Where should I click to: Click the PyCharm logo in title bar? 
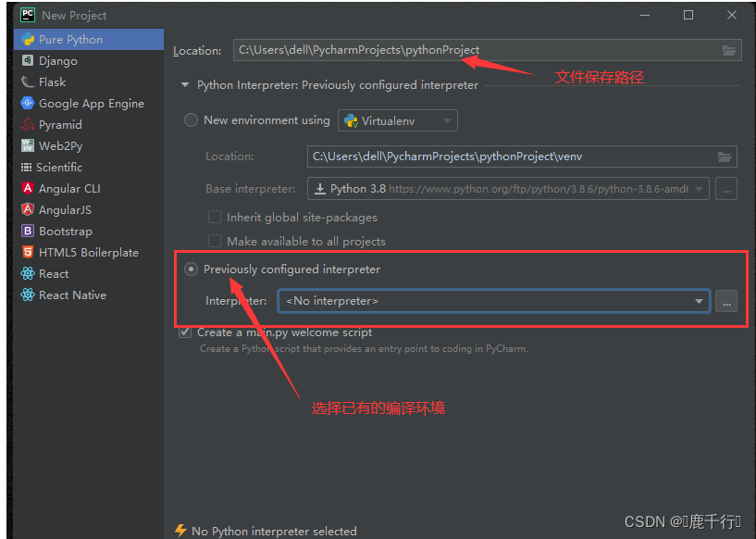click(28, 15)
